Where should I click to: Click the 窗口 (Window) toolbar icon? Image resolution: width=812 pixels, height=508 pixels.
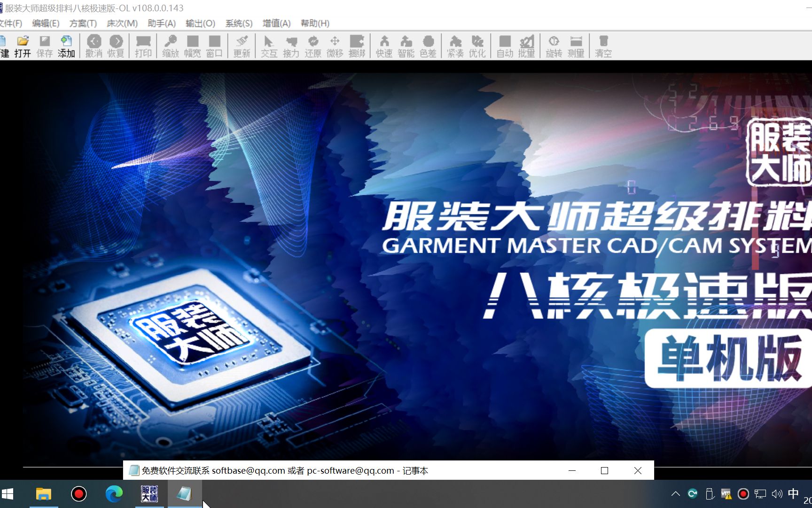click(214, 46)
